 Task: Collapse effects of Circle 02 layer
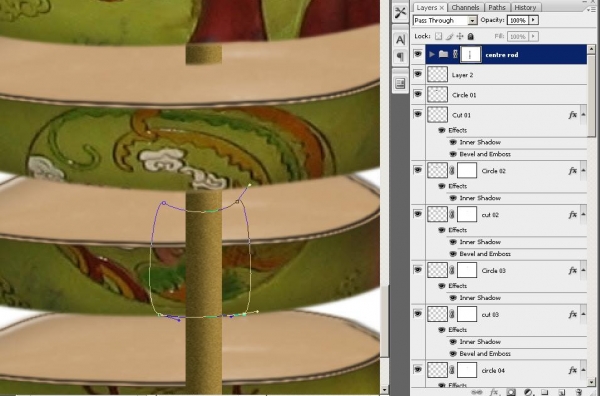(x=583, y=170)
